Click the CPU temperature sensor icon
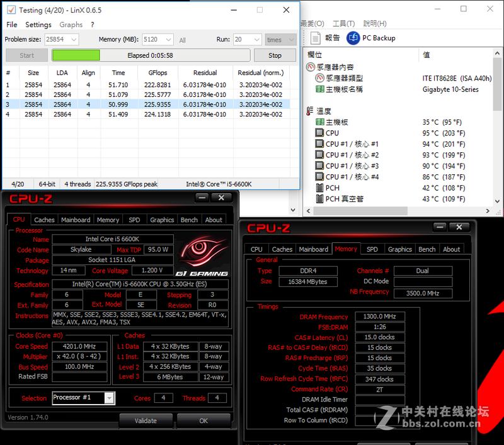The image size is (504, 445). coord(319,133)
